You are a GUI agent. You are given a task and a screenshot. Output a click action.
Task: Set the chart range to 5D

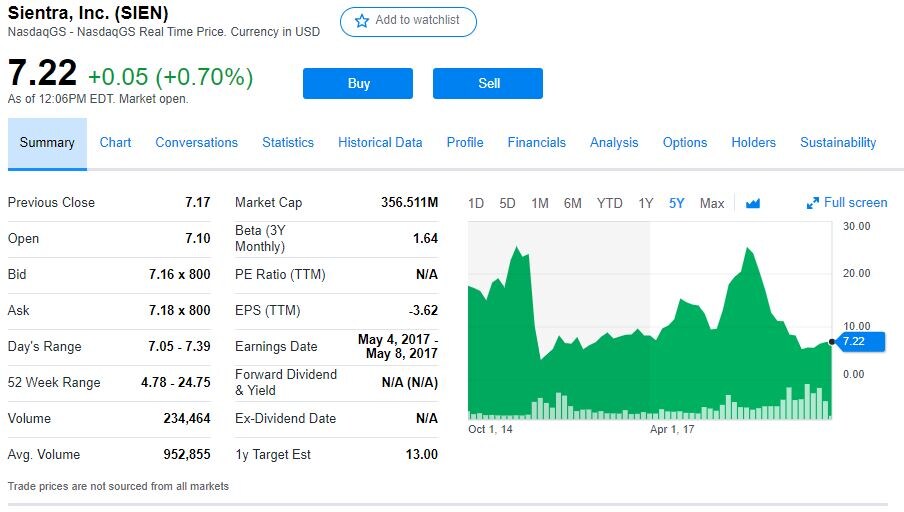tap(507, 204)
